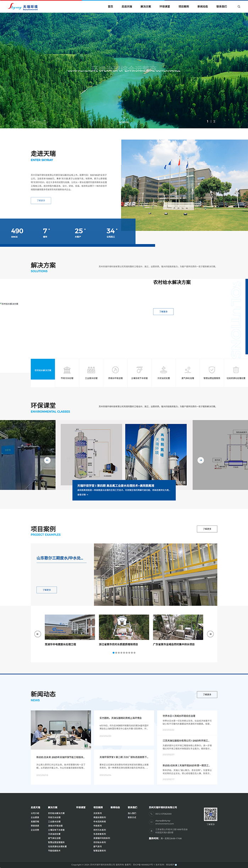248x868 pixels.
Task: Select the 工业废水处理 solution icon
Action: (91, 370)
